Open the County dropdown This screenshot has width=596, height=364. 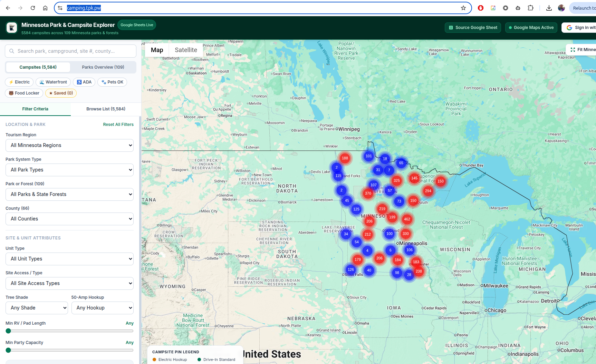click(69, 219)
